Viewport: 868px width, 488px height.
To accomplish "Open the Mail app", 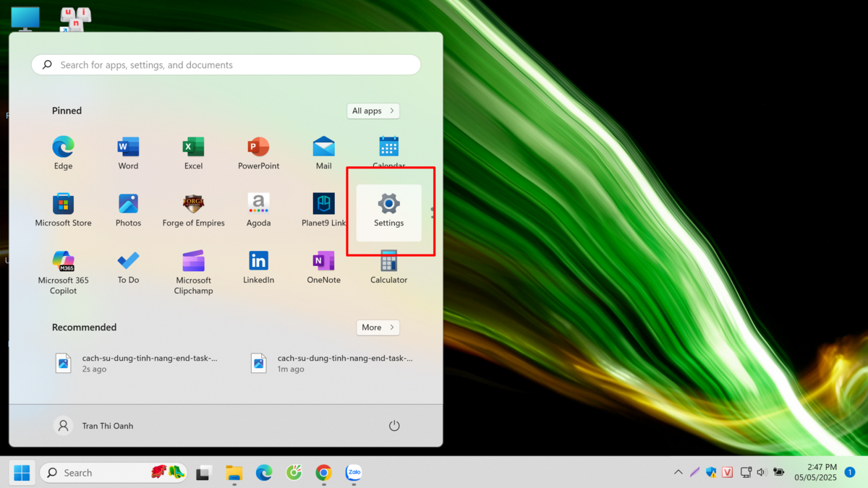I will tap(323, 153).
